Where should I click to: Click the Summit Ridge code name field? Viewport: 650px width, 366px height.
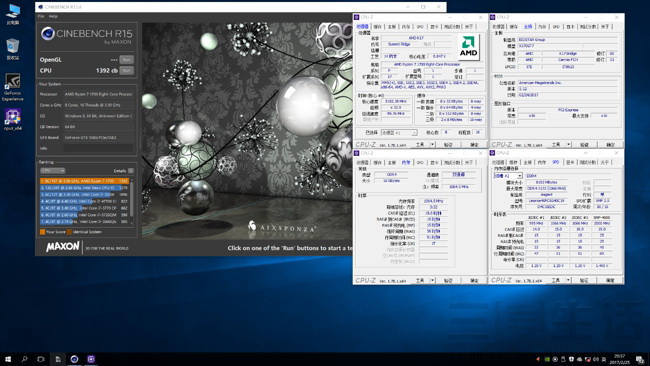[x=399, y=44]
